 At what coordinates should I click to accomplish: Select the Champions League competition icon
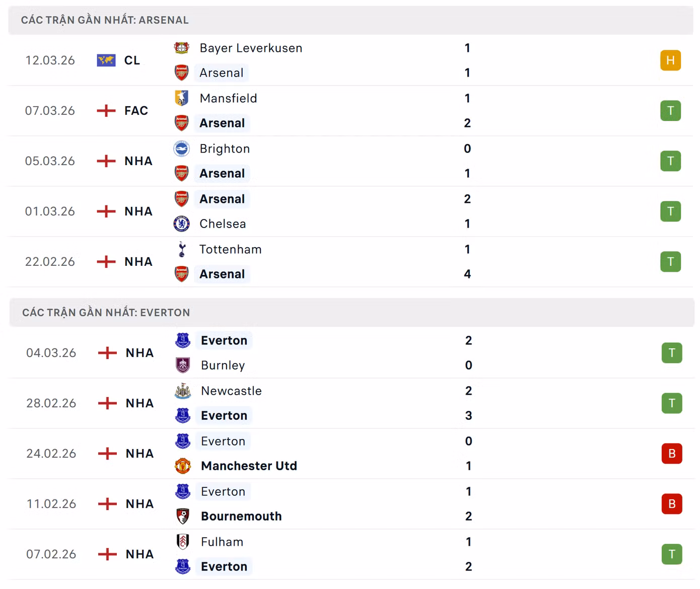point(106,60)
